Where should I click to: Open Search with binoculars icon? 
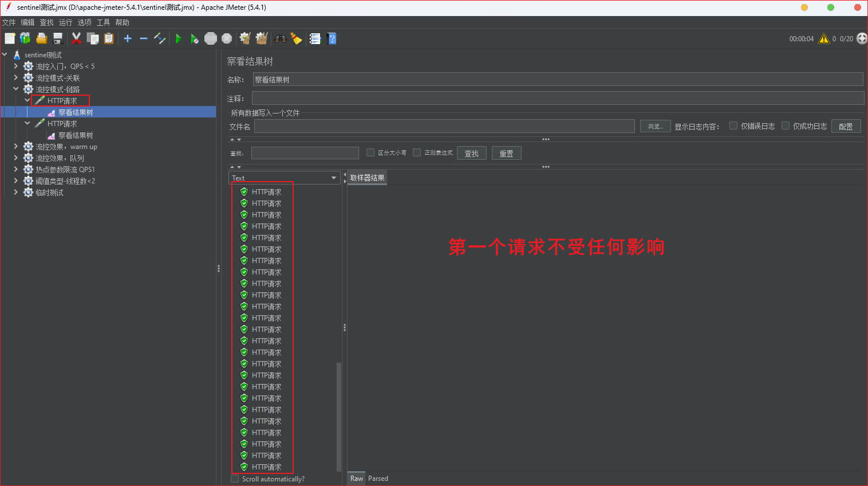point(280,38)
